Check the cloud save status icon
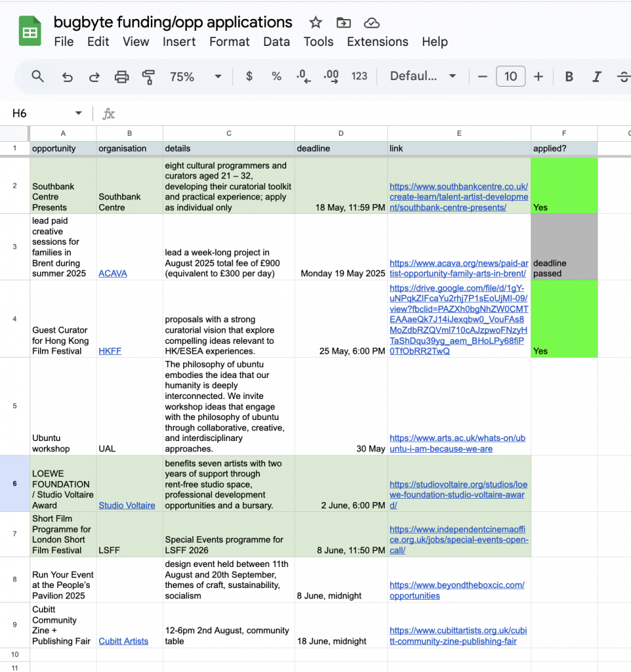This screenshot has width=631, height=672. [372, 23]
